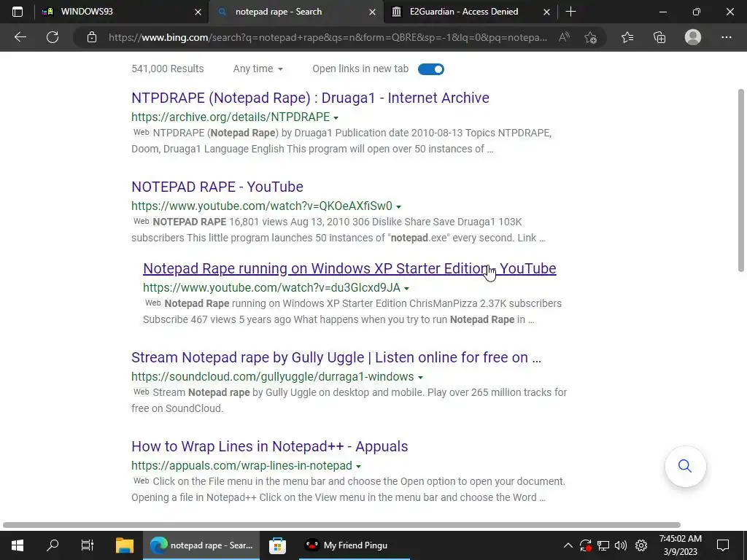View site information lock icon
The width and height of the screenshot is (747, 560).
(92, 37)
